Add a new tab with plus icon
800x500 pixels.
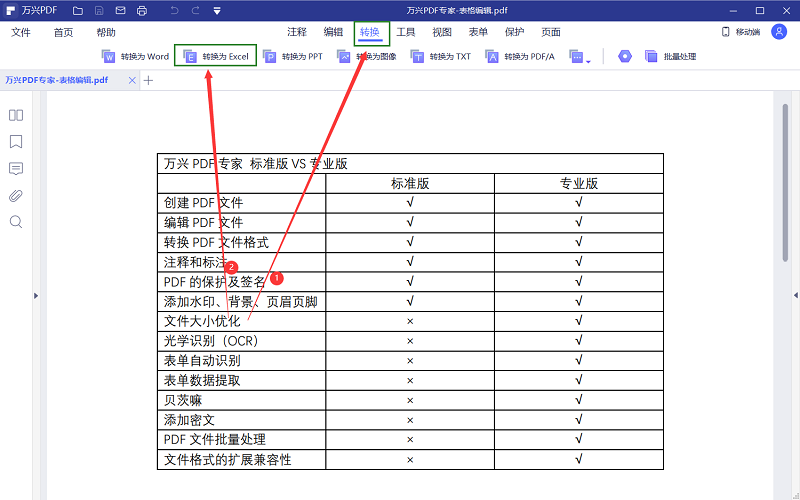coord(148,81)
